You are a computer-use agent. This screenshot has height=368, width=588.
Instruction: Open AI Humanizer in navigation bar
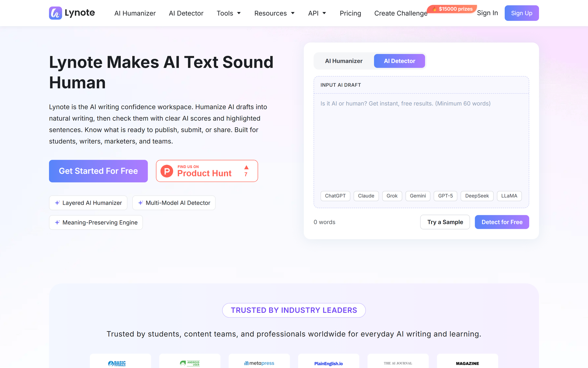135,13
